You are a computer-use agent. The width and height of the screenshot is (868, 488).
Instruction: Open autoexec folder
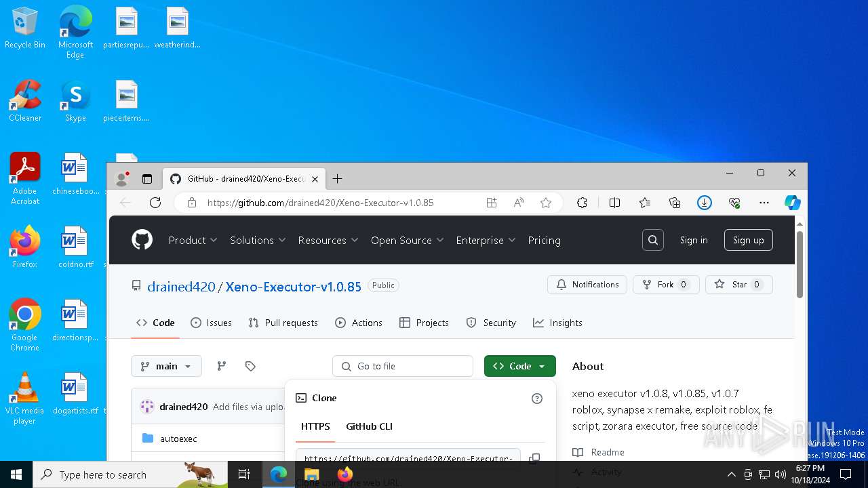pos(178,439)
